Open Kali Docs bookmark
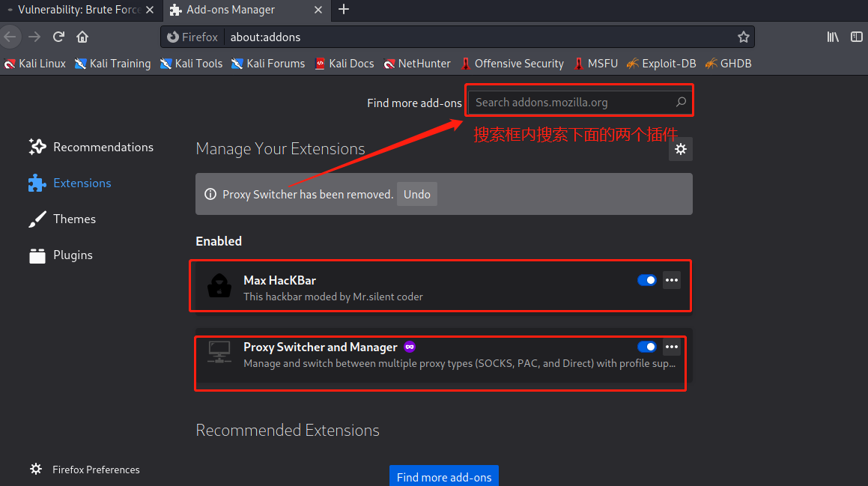The image size is (868, 486). [x=345, y=64]
